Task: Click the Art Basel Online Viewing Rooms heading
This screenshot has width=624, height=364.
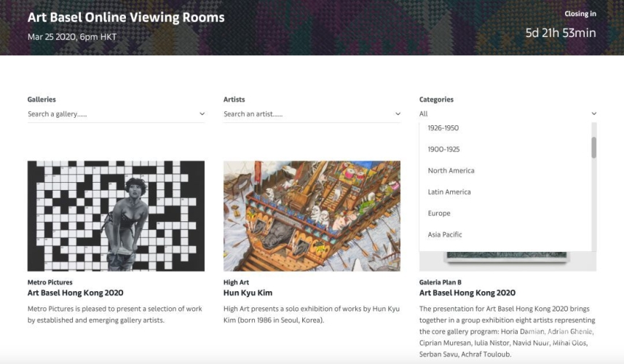Action: 126,17
